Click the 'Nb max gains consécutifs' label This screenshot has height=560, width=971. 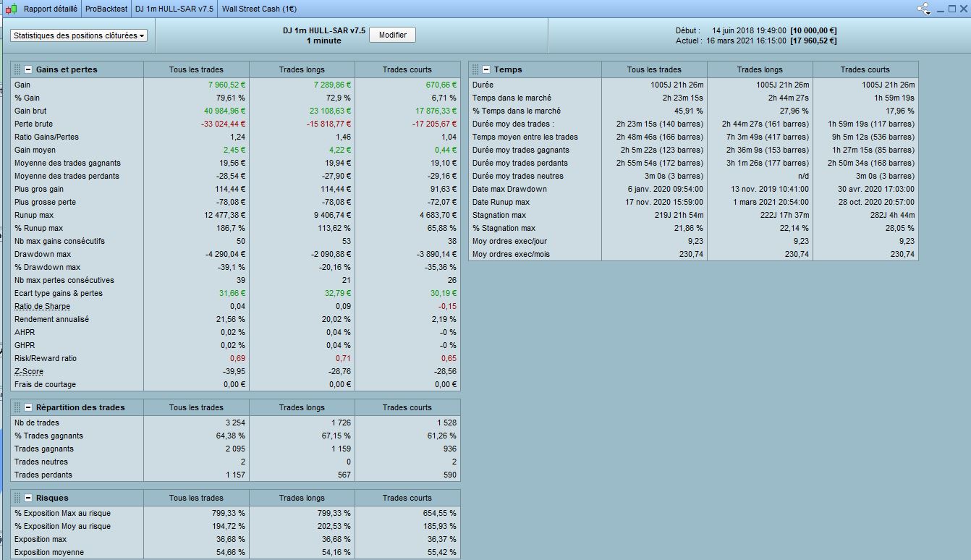coord(59,241)
